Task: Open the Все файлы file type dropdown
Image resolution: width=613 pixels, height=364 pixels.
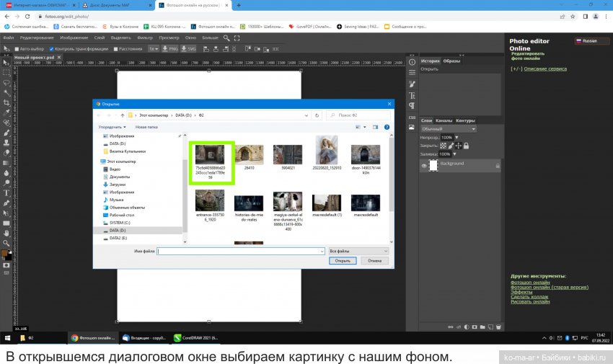Action: click(358, 251)
